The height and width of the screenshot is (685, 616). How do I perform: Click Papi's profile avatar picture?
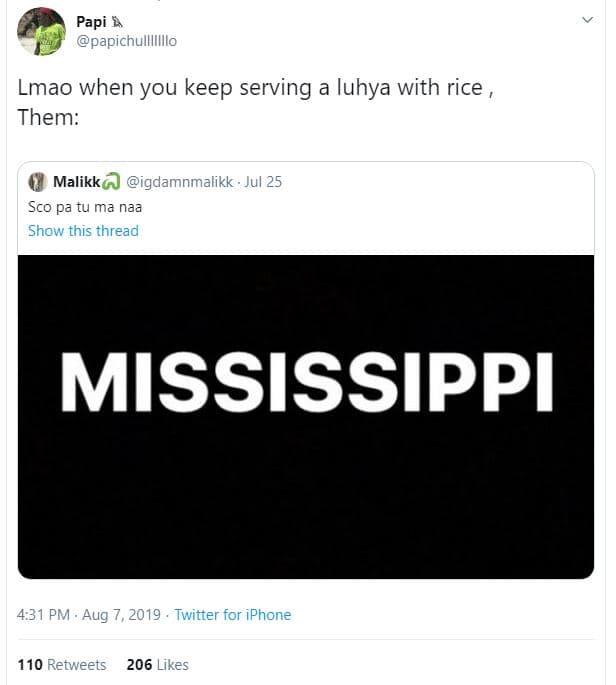42,31
